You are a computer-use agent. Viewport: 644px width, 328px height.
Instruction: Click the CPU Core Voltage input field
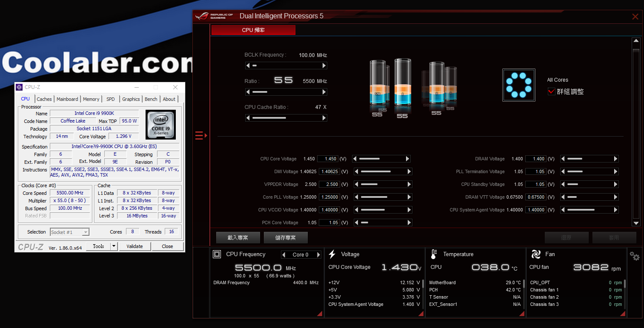[328, 159]
